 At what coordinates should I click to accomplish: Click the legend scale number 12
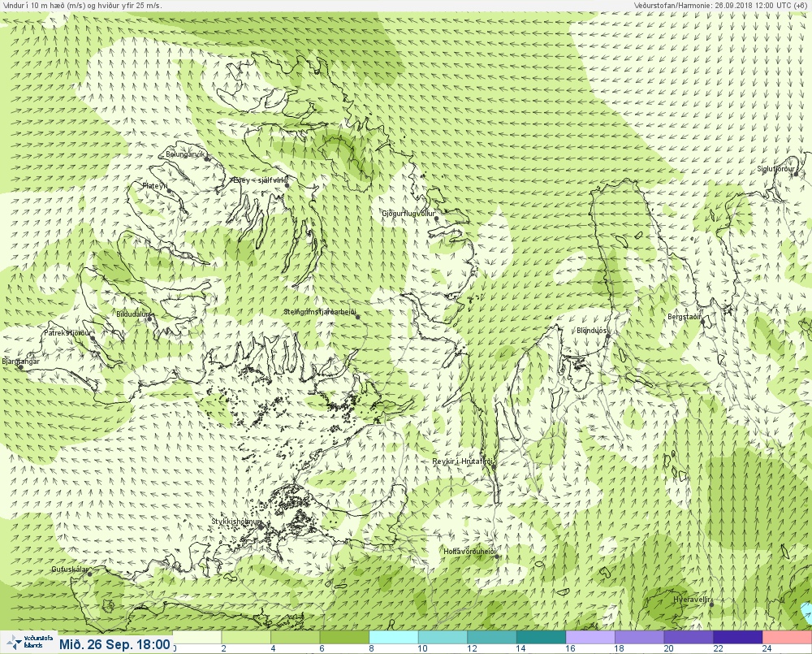[x=472, y=648]
